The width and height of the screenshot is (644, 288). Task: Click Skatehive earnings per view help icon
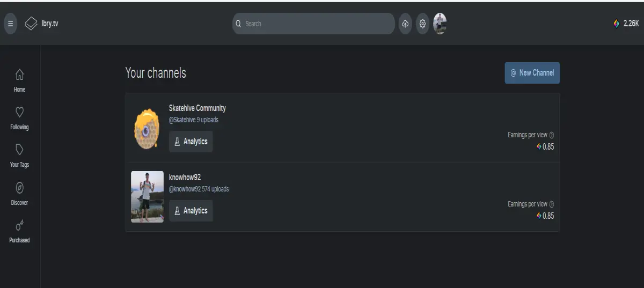click(x=552, y=135)
